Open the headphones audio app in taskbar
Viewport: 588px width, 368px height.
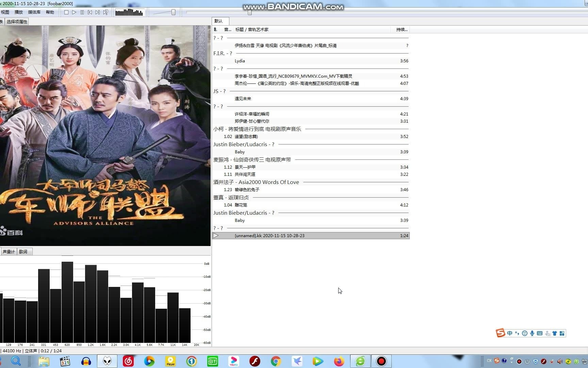point(86,361)
